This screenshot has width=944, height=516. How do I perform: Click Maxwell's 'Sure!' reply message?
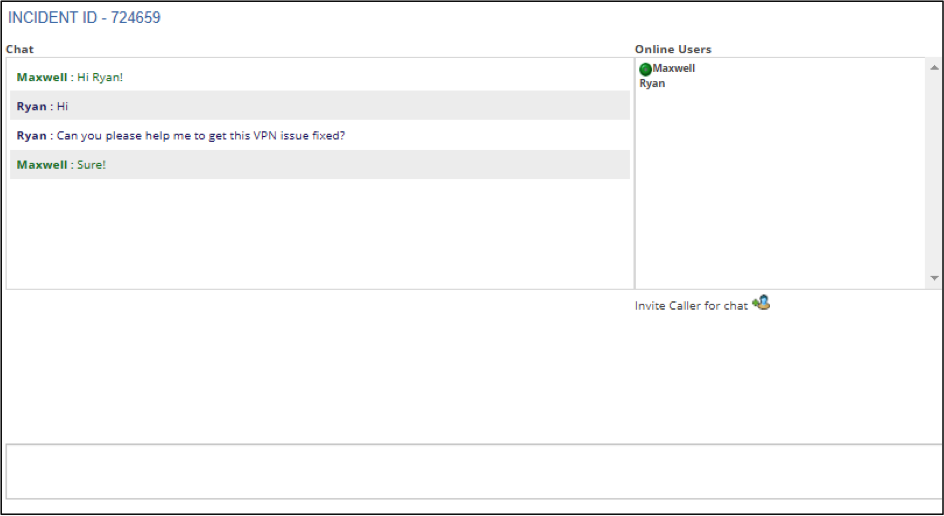tap(320, 164)
